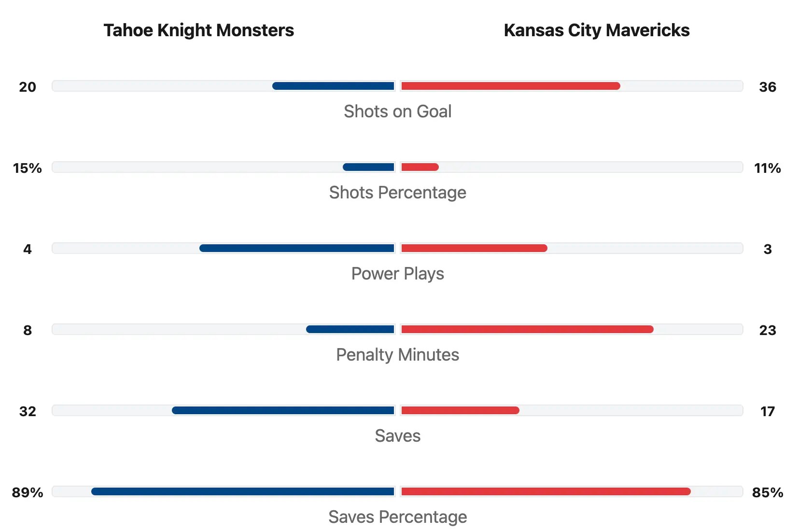Click the red Shots on Goal bar
This screenshot has height=532, width=798.
click(x=510, y=86)
